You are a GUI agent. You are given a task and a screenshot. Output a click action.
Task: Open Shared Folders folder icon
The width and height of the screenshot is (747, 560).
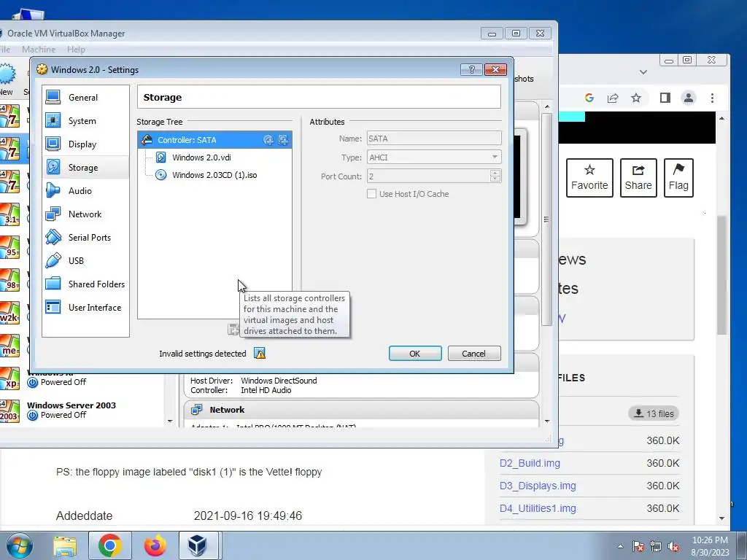point(53,284)
